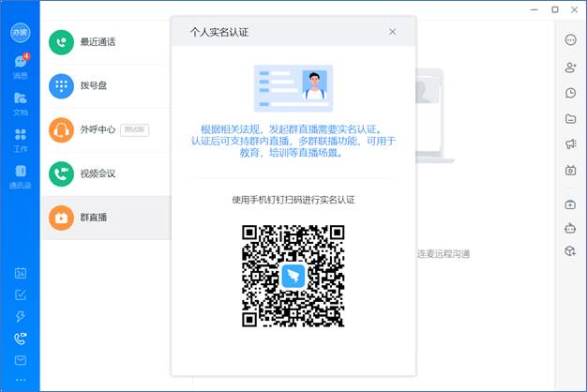587x392 pixels.
Task: Select the 视频会议 menu item
Action: (x=106, y=173)
